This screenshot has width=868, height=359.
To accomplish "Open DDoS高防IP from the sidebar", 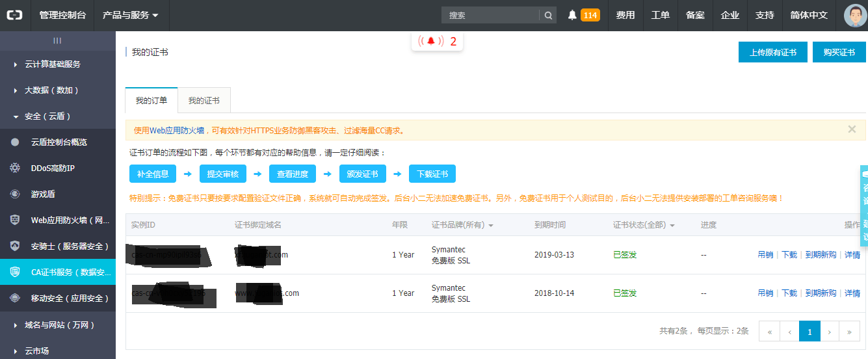I will (x=53, y=168).
